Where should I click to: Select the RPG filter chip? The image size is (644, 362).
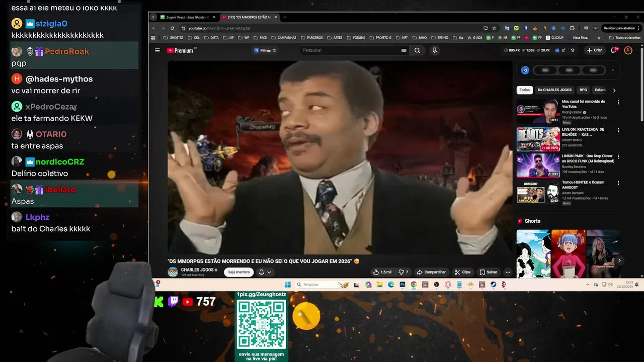[583, 90]
